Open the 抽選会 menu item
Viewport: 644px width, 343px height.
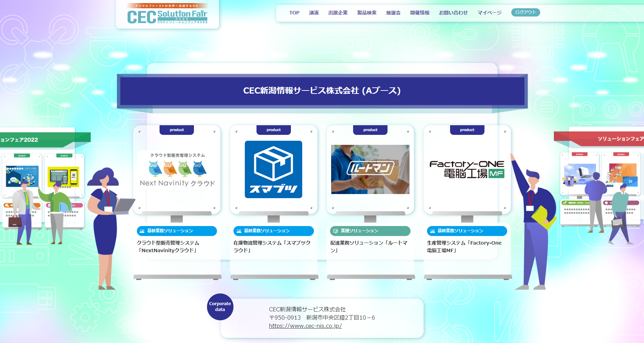pos(393,13)
